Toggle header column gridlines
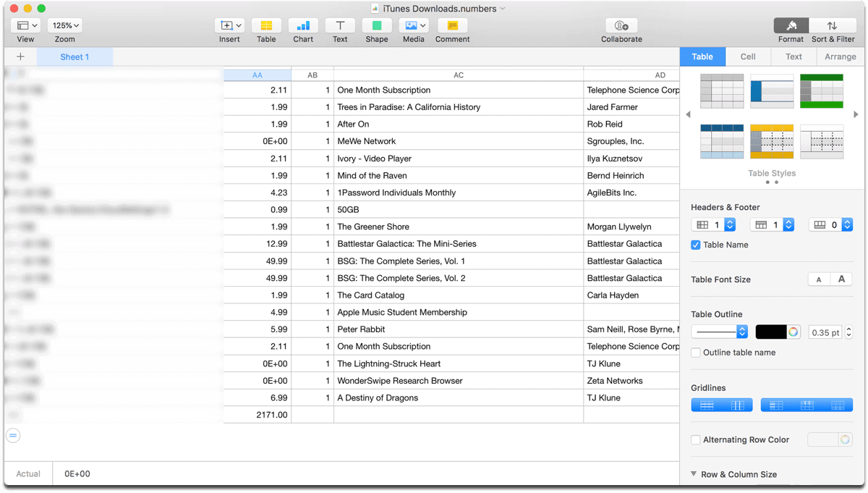868x493 pixels. (776, 405)
